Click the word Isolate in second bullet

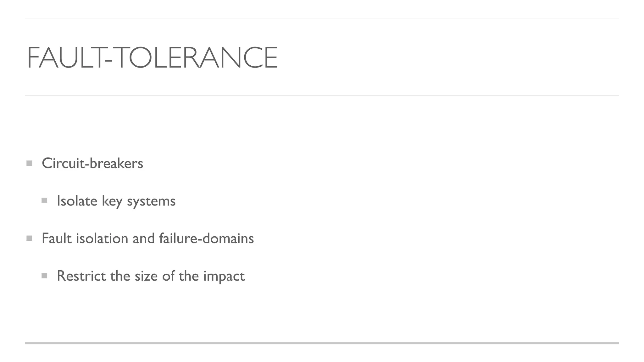click(x=77, y=201)
